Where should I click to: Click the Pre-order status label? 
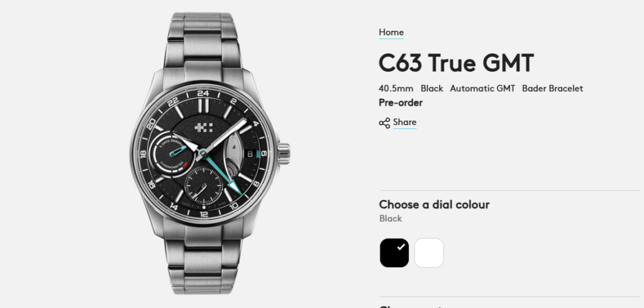(401, 102)
